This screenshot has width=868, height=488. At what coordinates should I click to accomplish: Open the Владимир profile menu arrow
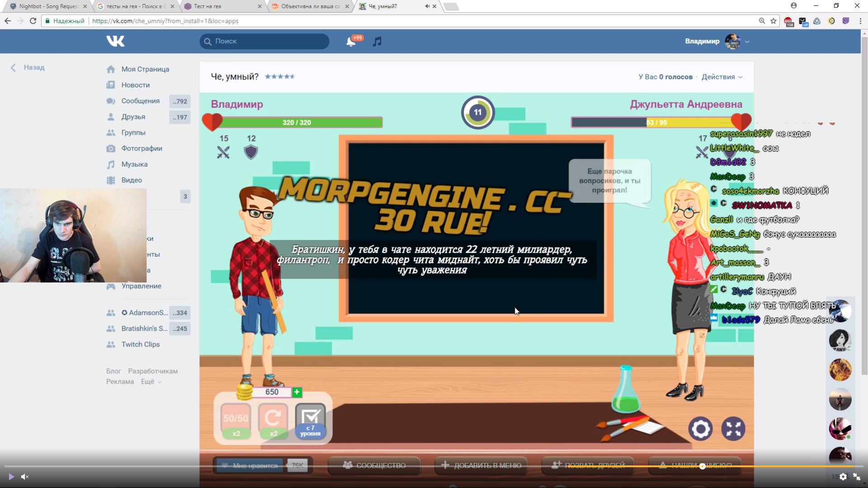[747, 42]
